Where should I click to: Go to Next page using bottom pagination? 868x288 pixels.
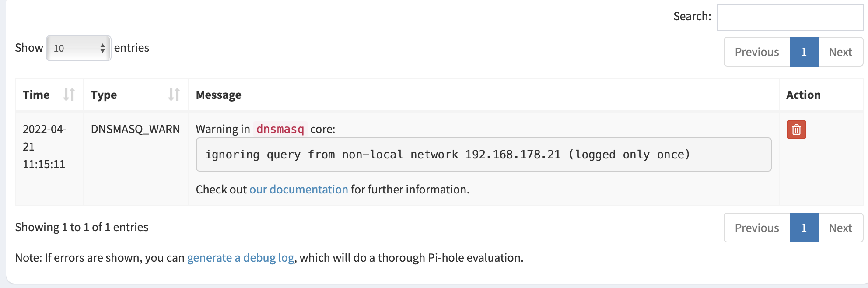tap(840, 228)
